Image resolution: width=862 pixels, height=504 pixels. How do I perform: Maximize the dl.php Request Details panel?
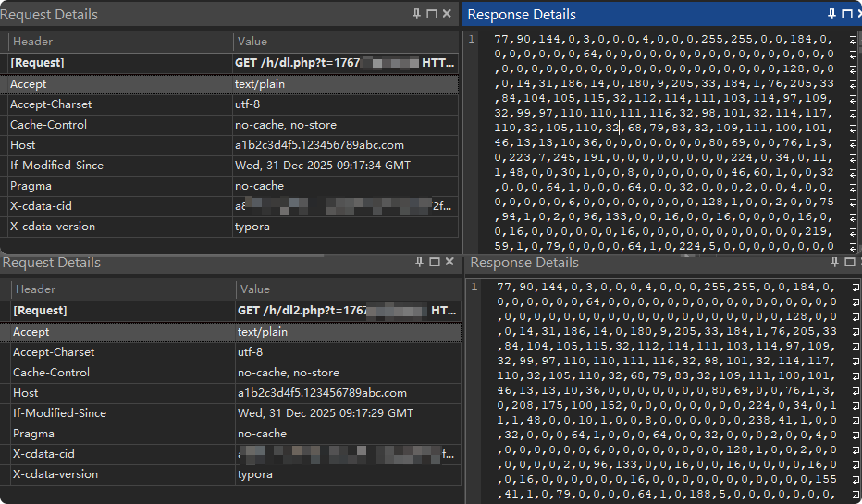tap(432, 14)
